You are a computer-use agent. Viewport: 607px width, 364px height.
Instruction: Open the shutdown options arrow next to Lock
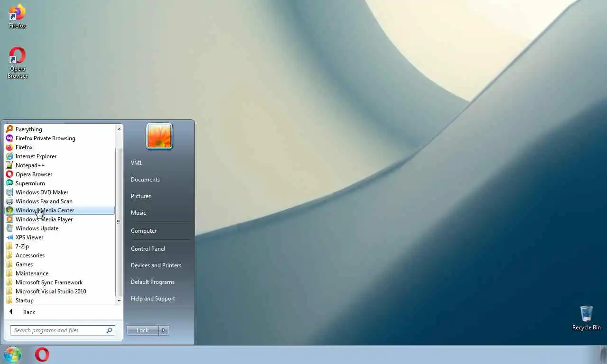164,330
